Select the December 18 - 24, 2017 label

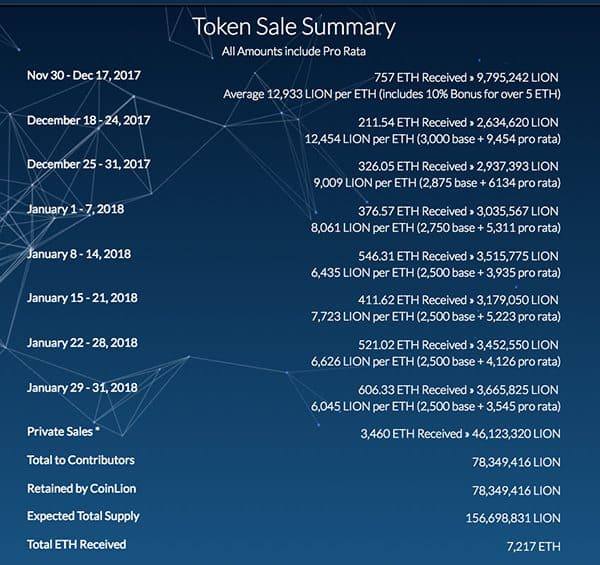[88, 119]
